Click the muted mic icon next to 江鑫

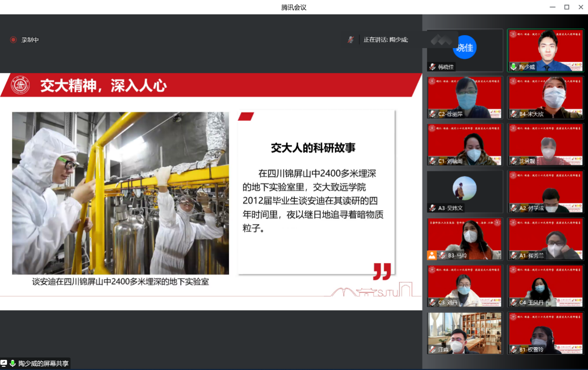[432, 350]
